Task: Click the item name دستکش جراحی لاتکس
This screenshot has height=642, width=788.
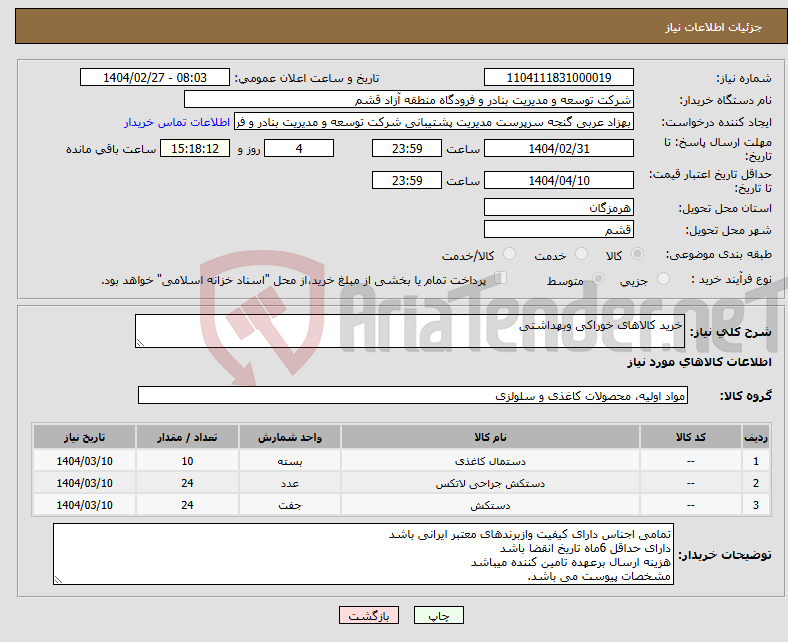Action: [x=490, y=483]
